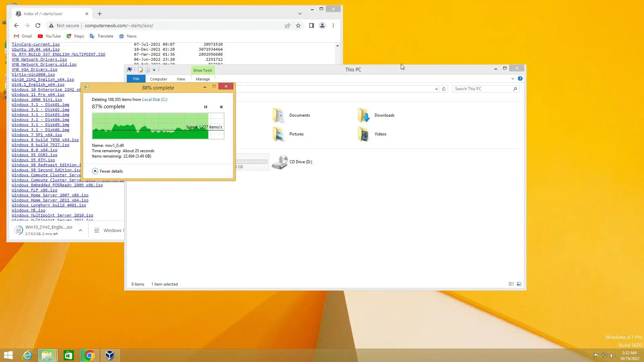
Task: Open the Manage drive tools tab
Action: (203, 79)
